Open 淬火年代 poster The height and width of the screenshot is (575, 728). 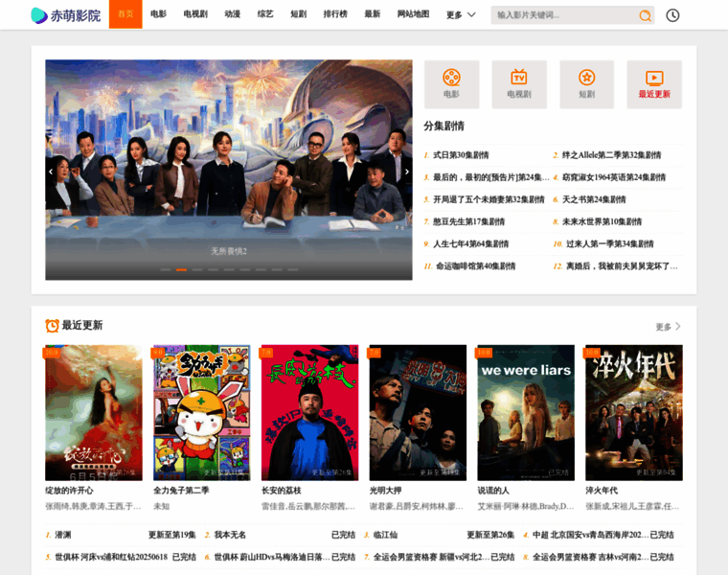(634, 412)
